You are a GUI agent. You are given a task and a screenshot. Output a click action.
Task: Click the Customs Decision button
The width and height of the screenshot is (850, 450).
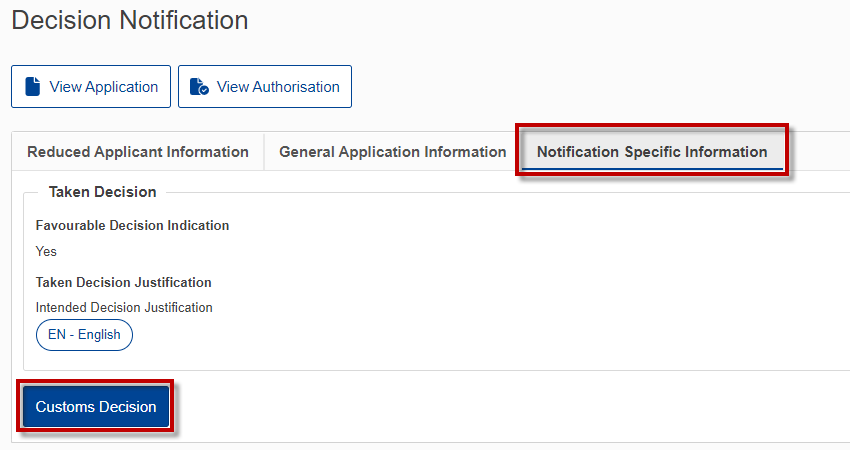click(96, 407)
